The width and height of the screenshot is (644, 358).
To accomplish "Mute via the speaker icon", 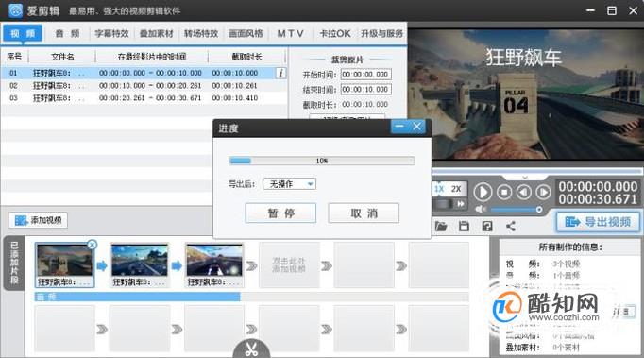I will coord(480,210).
